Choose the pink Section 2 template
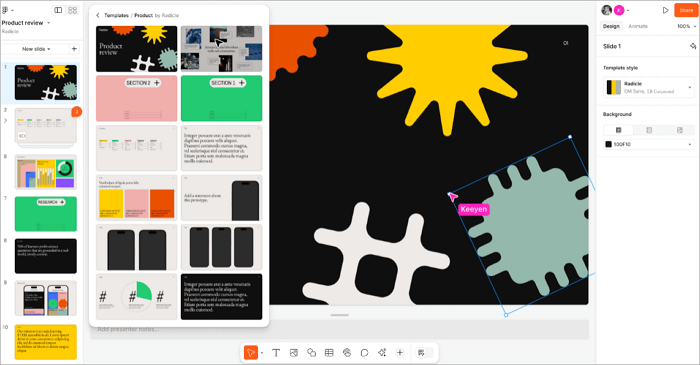This screenshot has height=365, width=700. pos(137,98)
